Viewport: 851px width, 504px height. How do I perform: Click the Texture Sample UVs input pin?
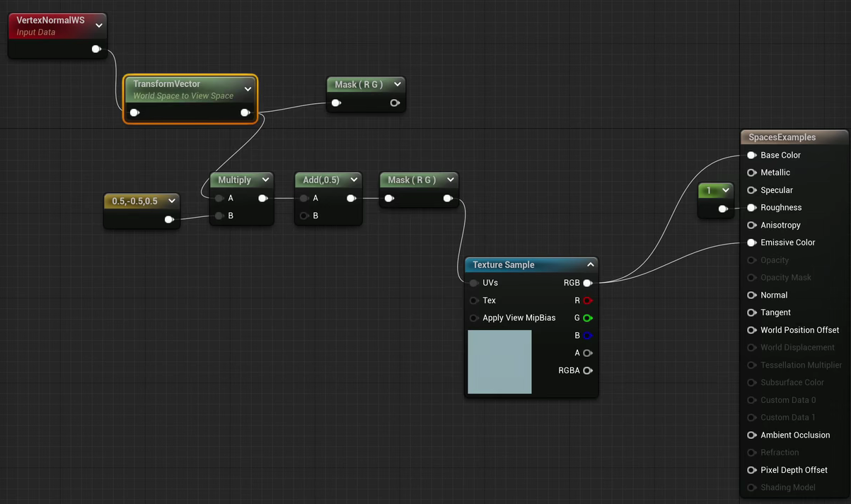[473, 283]
